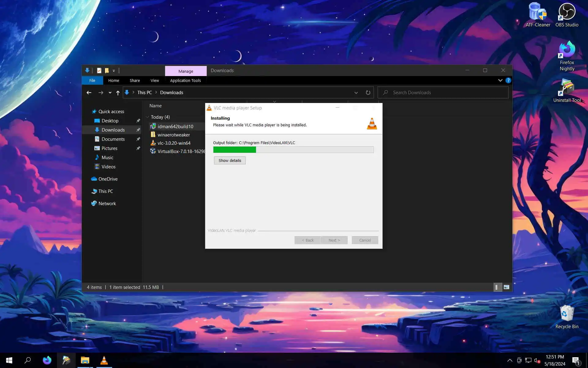Open the View ribbon tab

click(155, 81)
